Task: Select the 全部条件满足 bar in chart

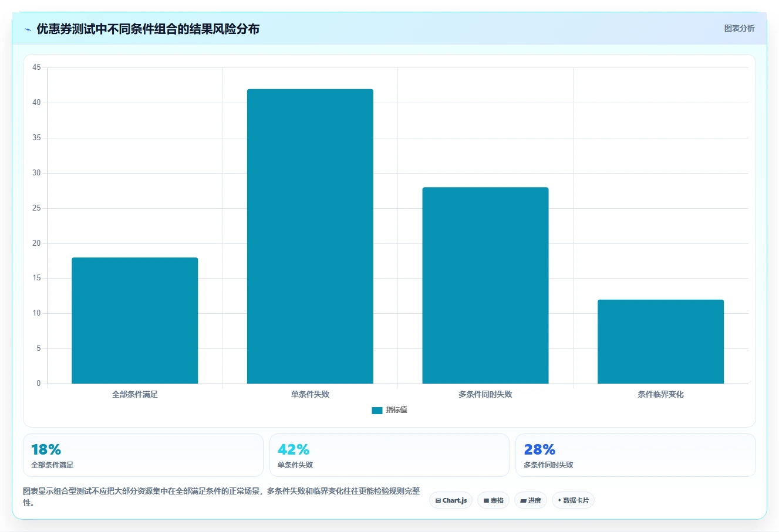Action: click(134, 320)
